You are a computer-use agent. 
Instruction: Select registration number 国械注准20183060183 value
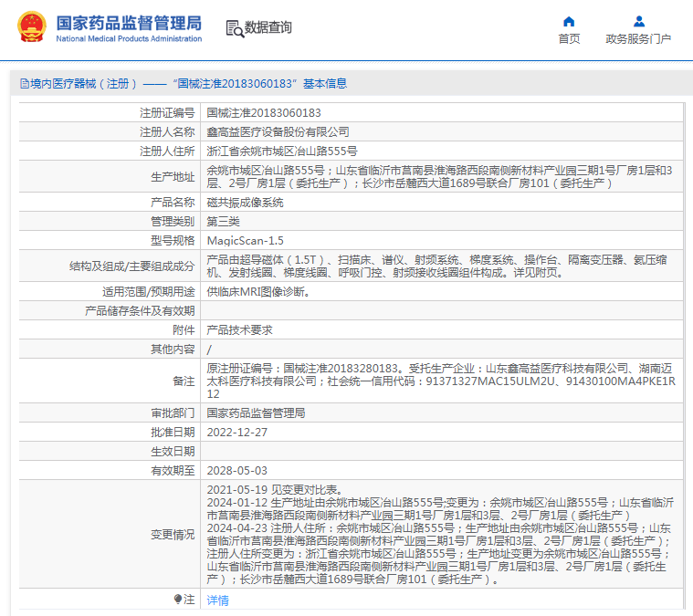click(x=264, y=113)
